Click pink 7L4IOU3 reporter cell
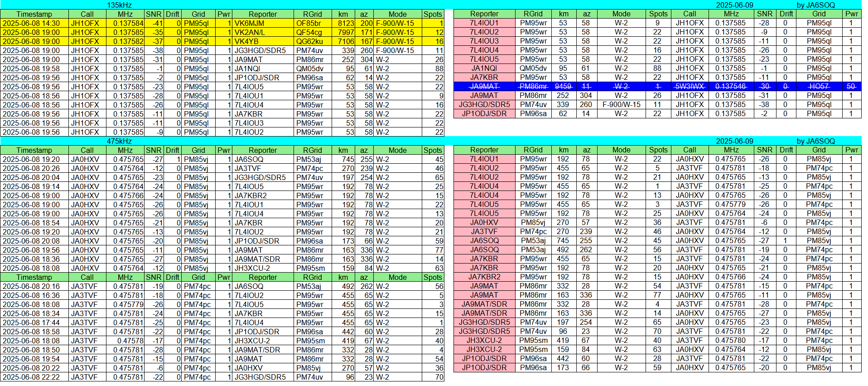This screenshot has height=386, width=868. tap(484, 41)
